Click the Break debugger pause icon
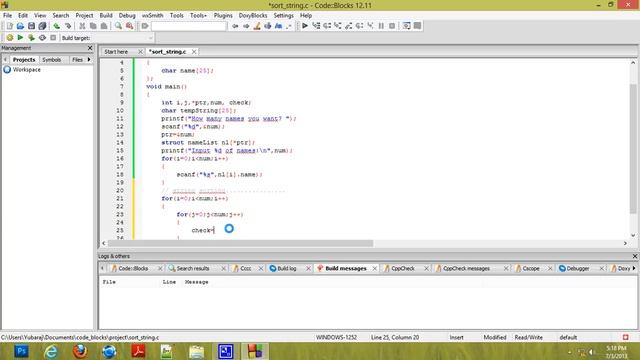The image size is (640, 360). pos(381,26)
